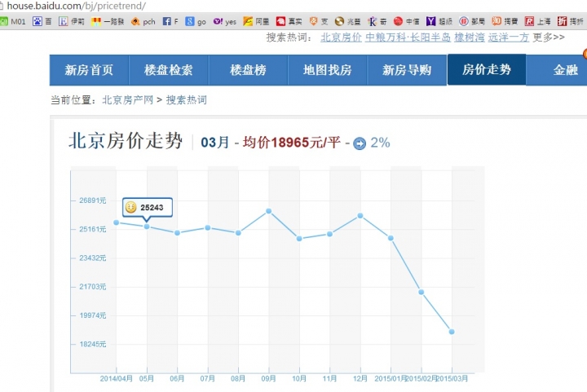The width and height of the screenshot is (587, 392).
Task: Click the 19974元 axis label
Action: click(x=92, y=315)
